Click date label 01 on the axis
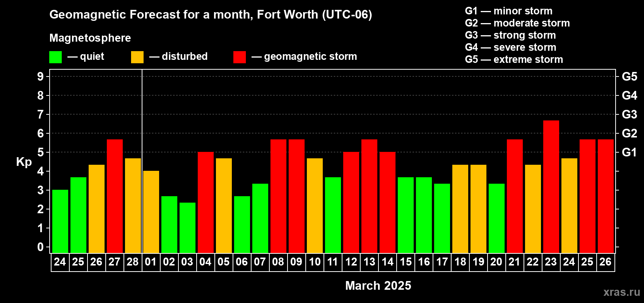 coord(151,262)
